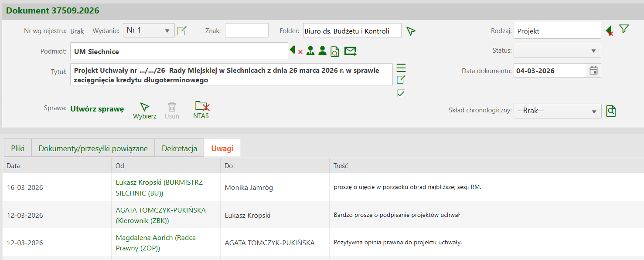Click the Wybierz cursor icon for Sprawa
The image size is (644, 260).
(x=144, y=107)
